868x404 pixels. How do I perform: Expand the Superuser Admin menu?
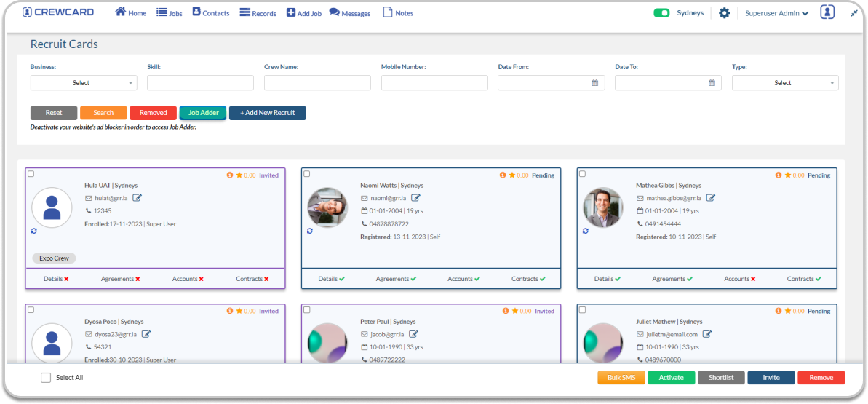[776, 13]
